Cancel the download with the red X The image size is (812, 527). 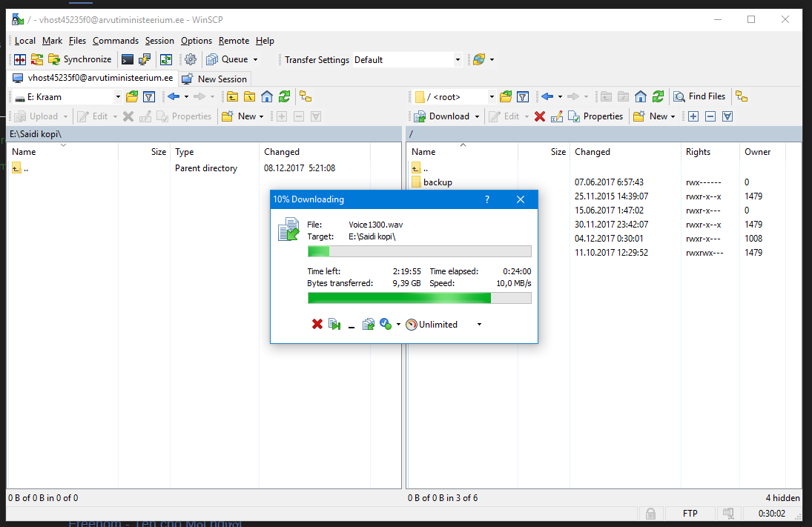317,325
